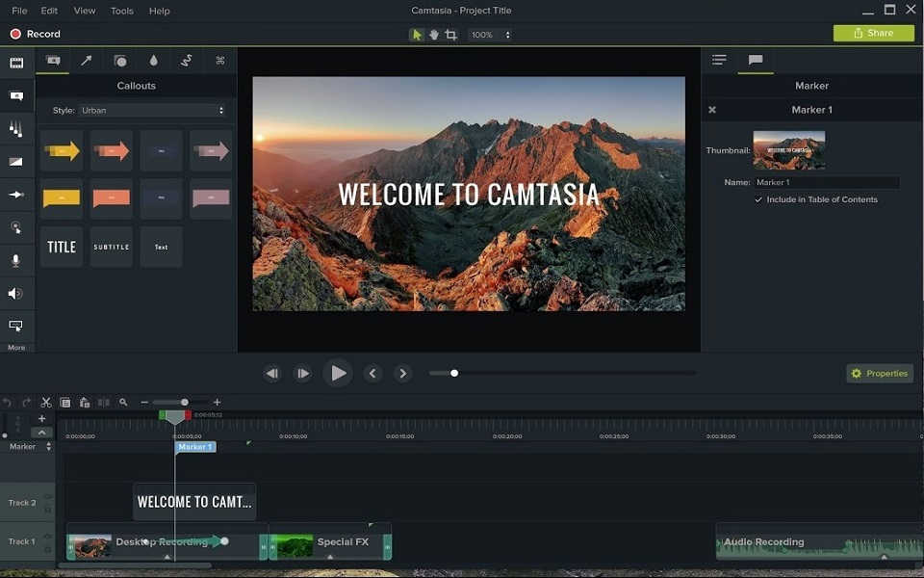Open the Transitions tab in the left sidebar
The width and height of the screenshot is (924, 578).
click(16, 128)
